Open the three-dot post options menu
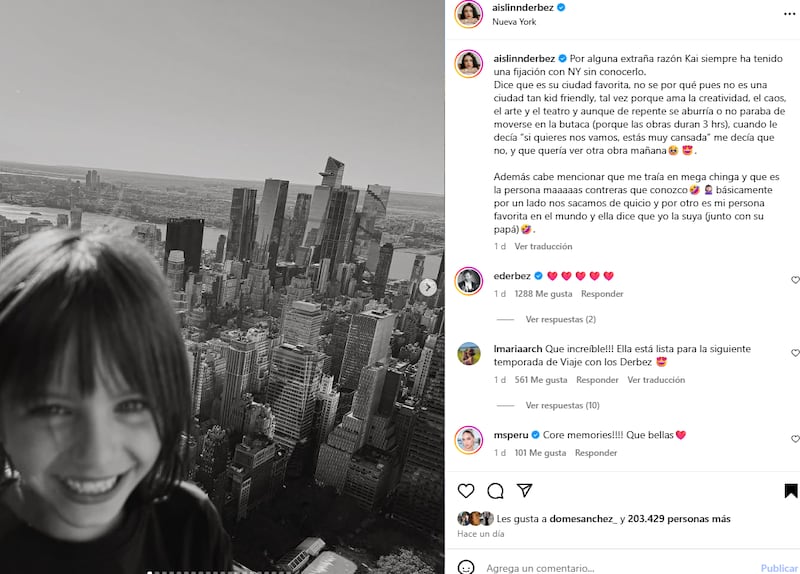This screenshot has width=800, height=574. tap(789, 14)
